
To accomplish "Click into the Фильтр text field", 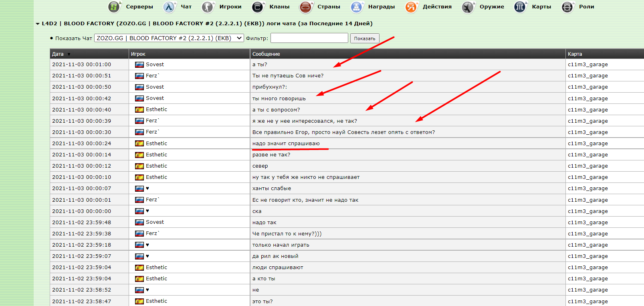I will 309,38.
